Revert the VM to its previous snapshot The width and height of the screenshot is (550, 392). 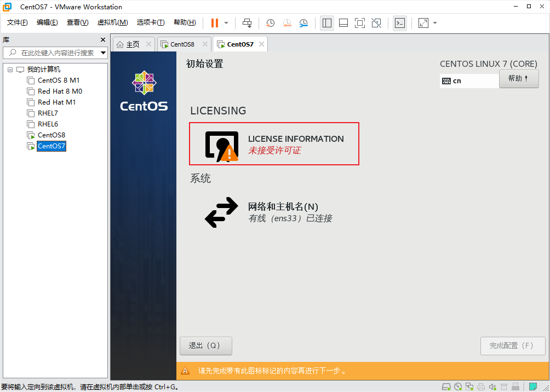287,23
